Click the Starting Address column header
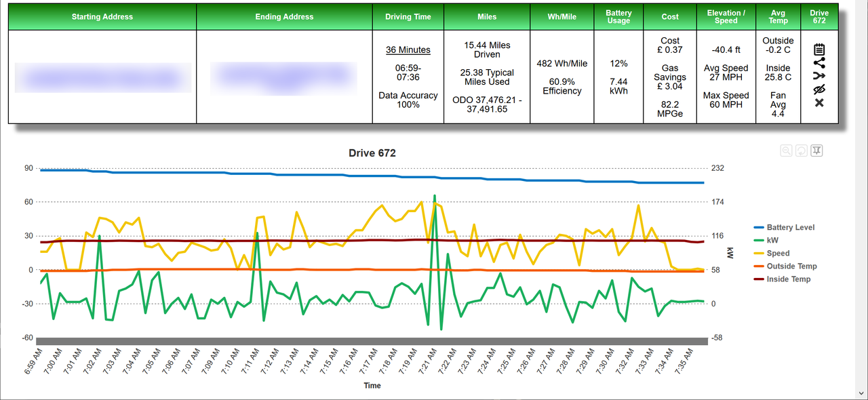This screenshot has width=868, height=400. [x=102, y=17]
